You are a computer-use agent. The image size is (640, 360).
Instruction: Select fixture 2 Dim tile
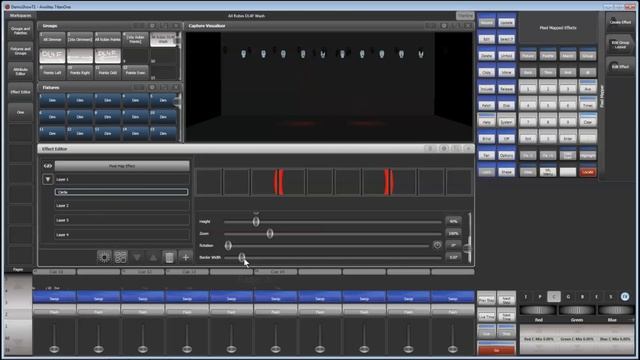80,100
